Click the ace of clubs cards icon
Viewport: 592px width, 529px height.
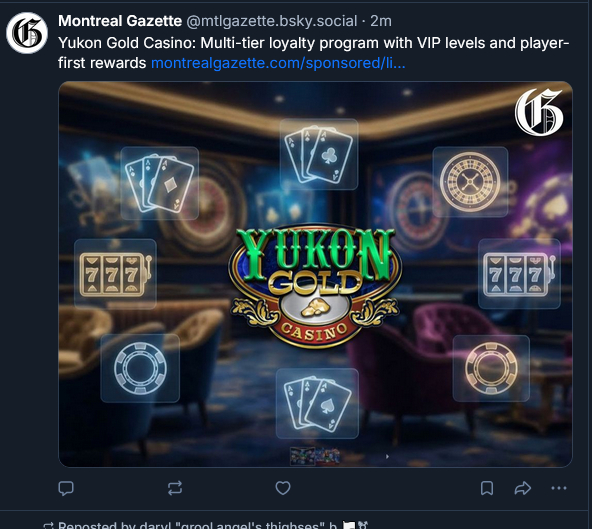(x=319, y=154)
